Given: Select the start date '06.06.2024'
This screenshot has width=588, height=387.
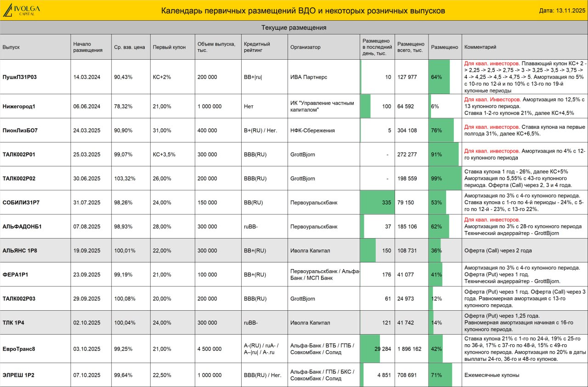Looking at the screenshot, I should click(x=87, y=106).
